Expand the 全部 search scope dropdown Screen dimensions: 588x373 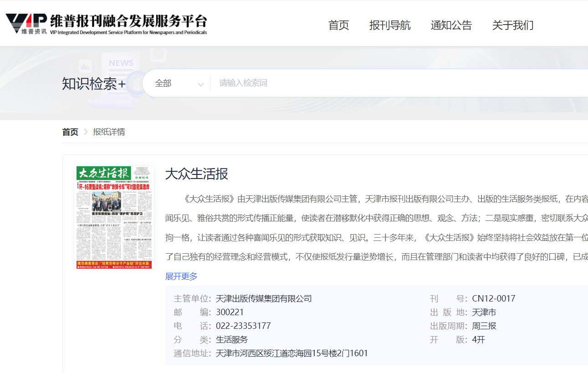(179, 83)
